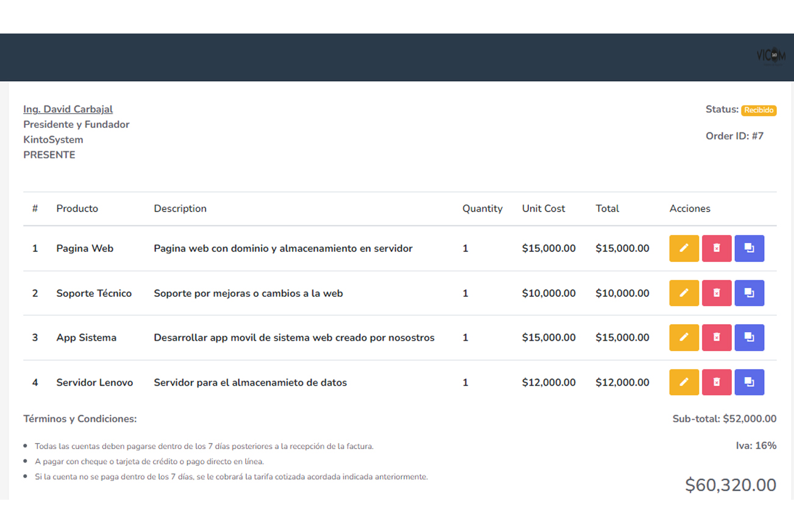Remove Soporte Técnico with the trash icon
The width and height of the screenshot is (794, 532).
(717, 293)
